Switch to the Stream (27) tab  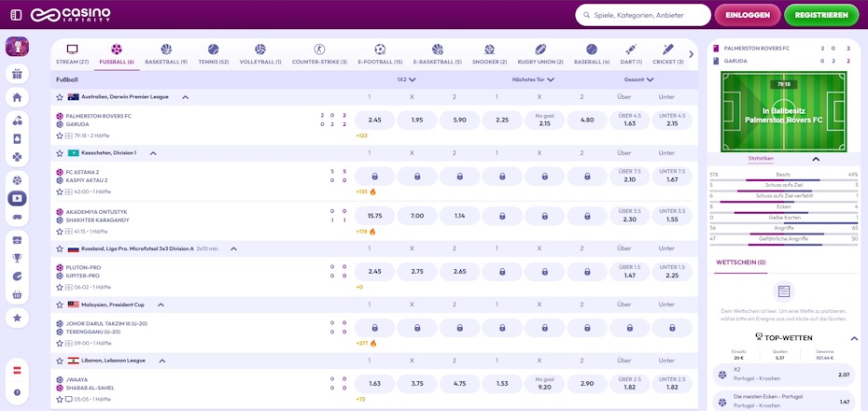[73, 54]
